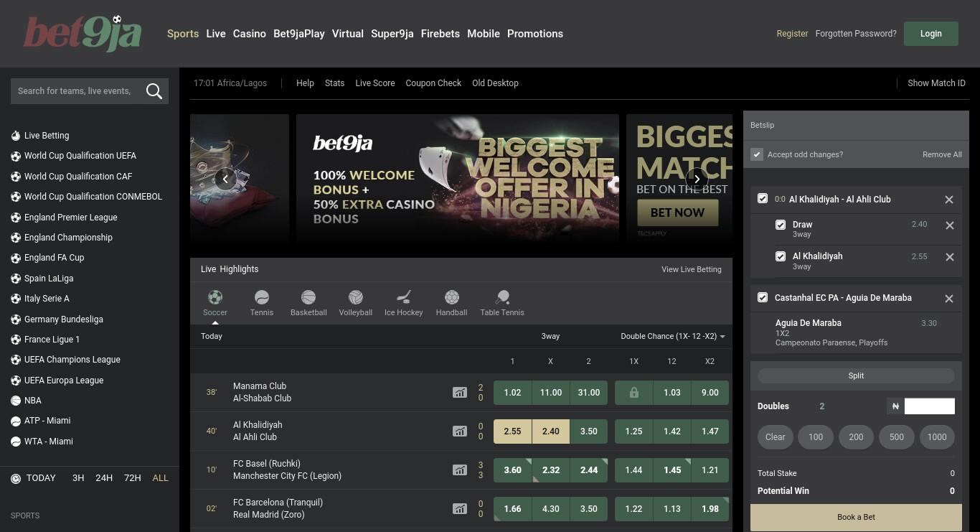This screenshot has width=980, height=532.
Task: Remove Draw selection from betslip
Action: coord(949,225)
